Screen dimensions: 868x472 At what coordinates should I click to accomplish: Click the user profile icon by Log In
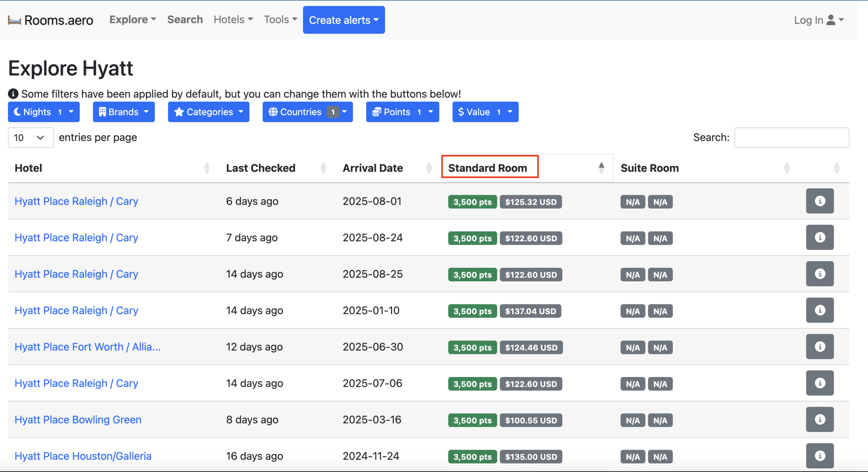pos(831,20)
